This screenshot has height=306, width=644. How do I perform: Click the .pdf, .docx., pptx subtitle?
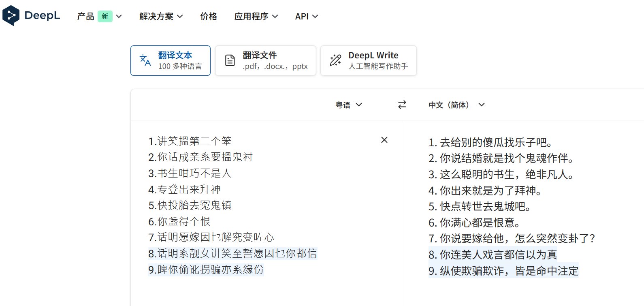pyautogui.click(x=275, y=66)
